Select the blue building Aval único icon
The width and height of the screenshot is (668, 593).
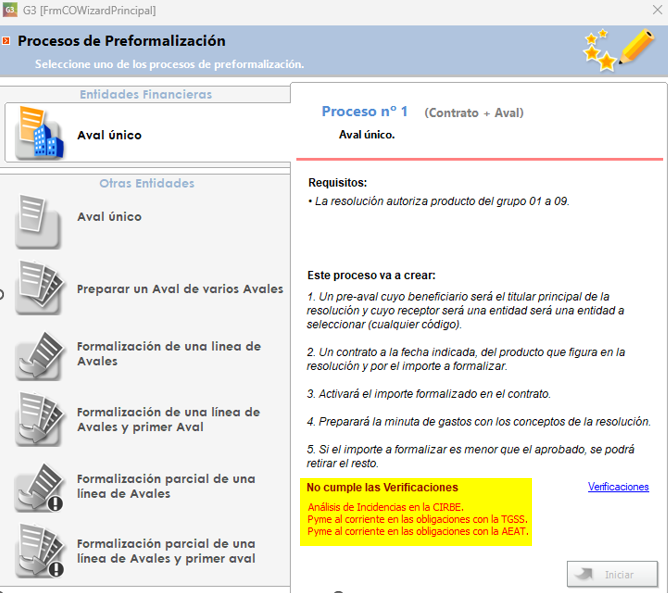pyautogui.click(x=39, y=133)
